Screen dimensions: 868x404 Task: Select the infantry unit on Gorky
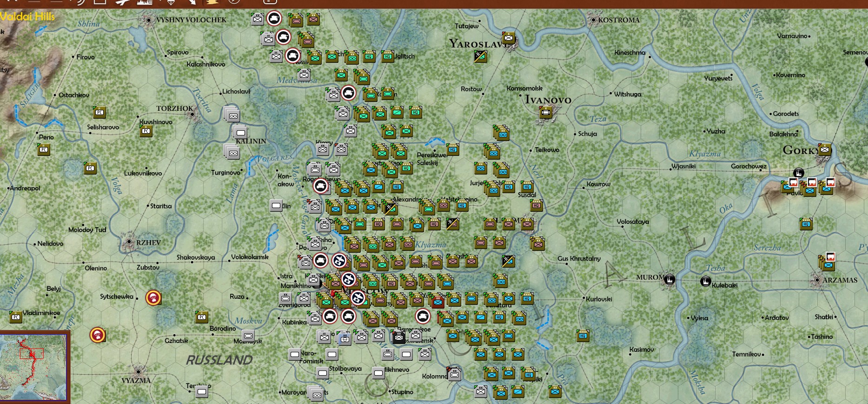(825, 149)
